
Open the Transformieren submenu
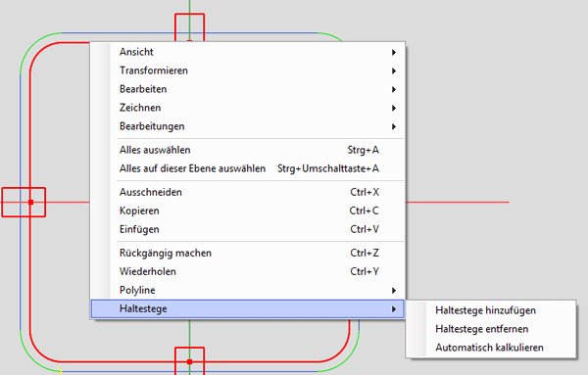point(248,70)
